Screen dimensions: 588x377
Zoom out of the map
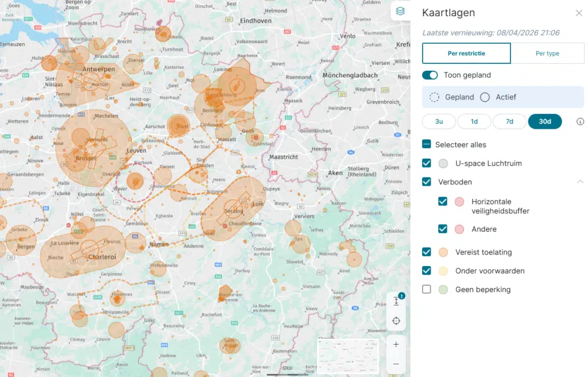[x=396, y=364]
